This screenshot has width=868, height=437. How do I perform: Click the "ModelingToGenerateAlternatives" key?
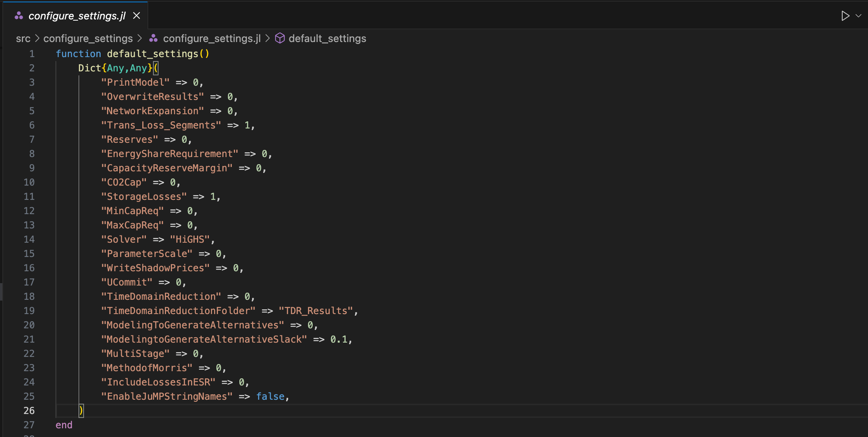tap(193, 325)
